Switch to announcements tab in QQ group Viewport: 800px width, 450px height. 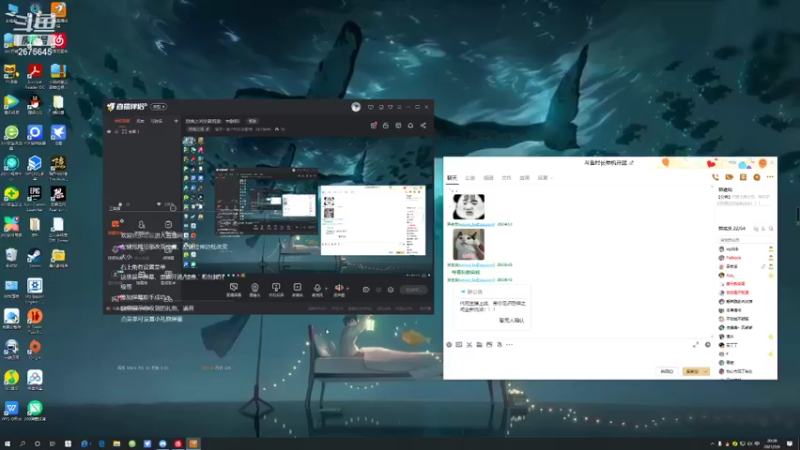pyautogui.click(x=470, y=178)
